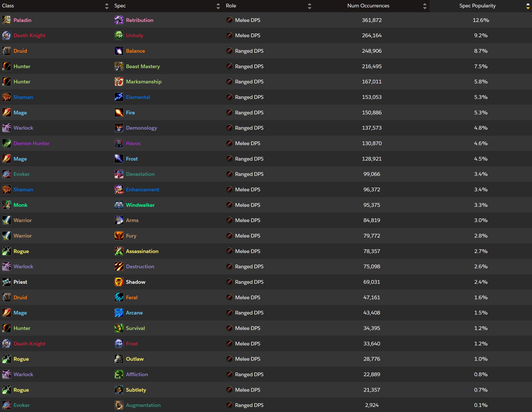Click the Outlaw spec icon
This screenshot has width=532, height=412.
(x=119, y=359)
